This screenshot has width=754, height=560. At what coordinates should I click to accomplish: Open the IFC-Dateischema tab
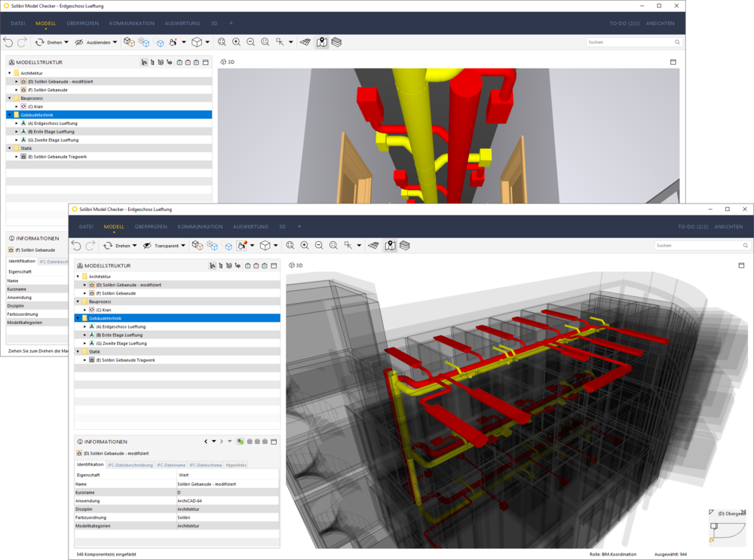pyautogui.click(x=205, y=465)
